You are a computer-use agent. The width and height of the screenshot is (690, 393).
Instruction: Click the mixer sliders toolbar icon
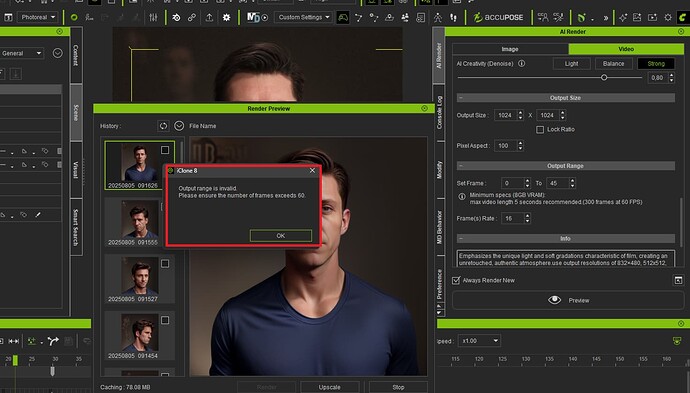tap(153, 18)
